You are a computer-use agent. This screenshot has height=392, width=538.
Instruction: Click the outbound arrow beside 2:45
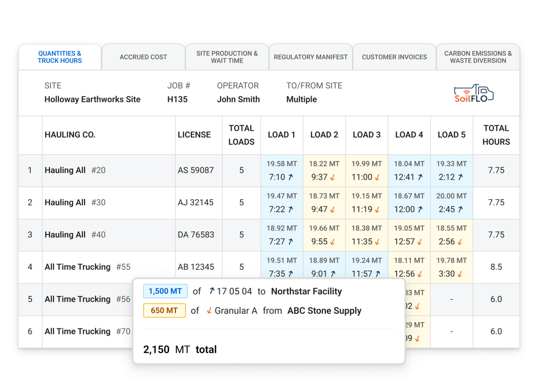coord(460,209)
